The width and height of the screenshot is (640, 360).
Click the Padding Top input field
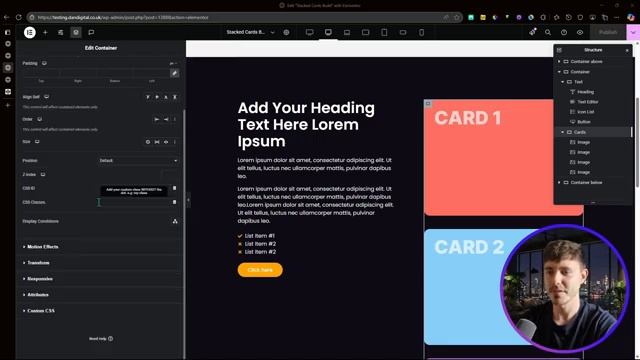point(41,73)
